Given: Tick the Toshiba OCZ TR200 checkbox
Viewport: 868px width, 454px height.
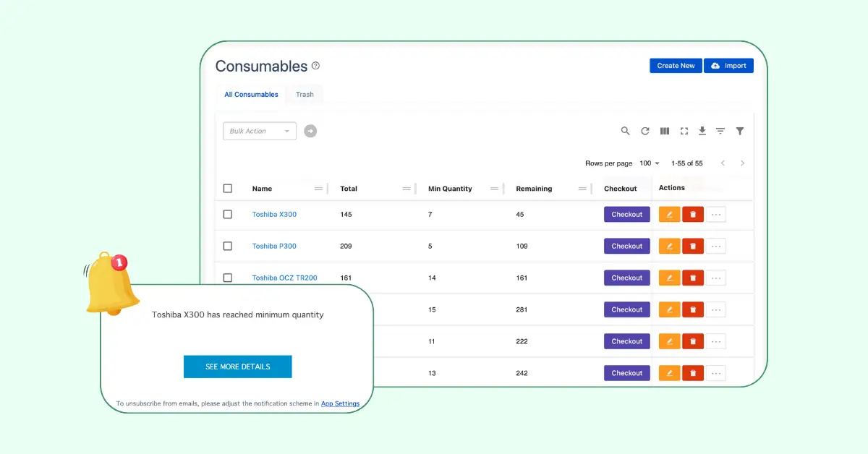Looking at the screenshot, I should pyautogui.click(x=228, y=278).
